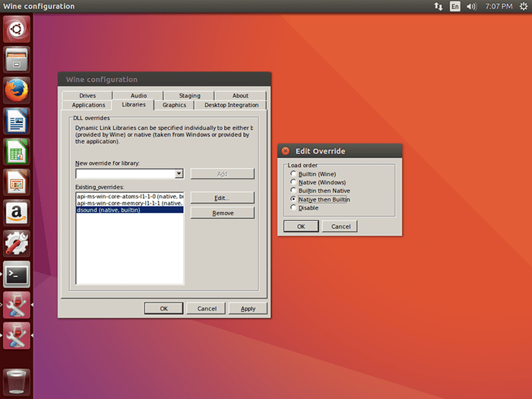Select the api-ms-win-core-atoms-l1-1-0 override row
The height and width of the screenshot is (399, 532).
pos(130,196)
